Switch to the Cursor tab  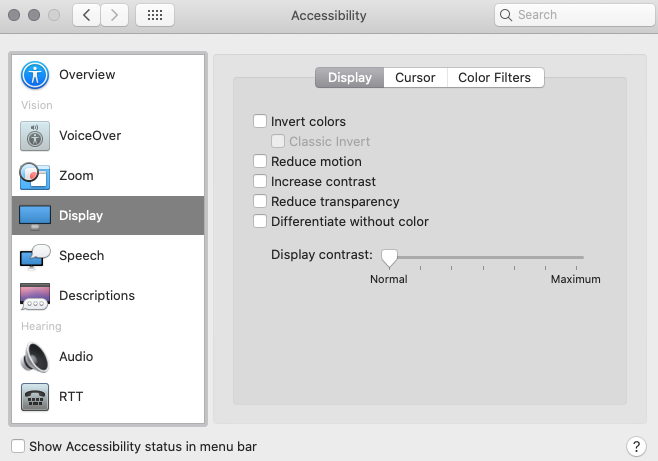(415, 78)
